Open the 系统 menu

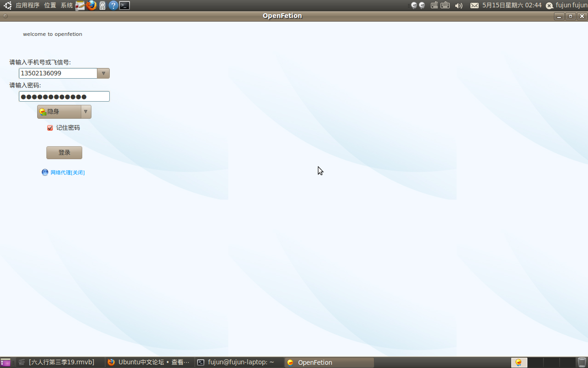click(67, 6)
